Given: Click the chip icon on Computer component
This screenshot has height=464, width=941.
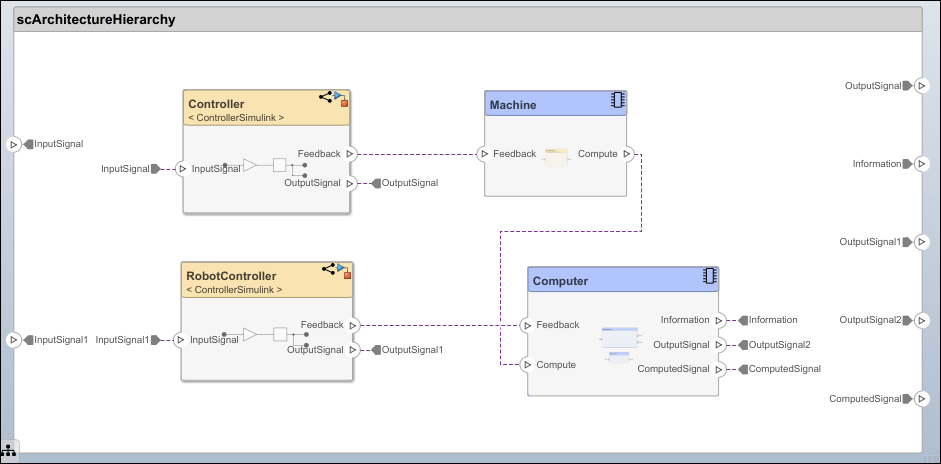Looking at the screenshot, I should pyautogui.click(x=710, y=276).
